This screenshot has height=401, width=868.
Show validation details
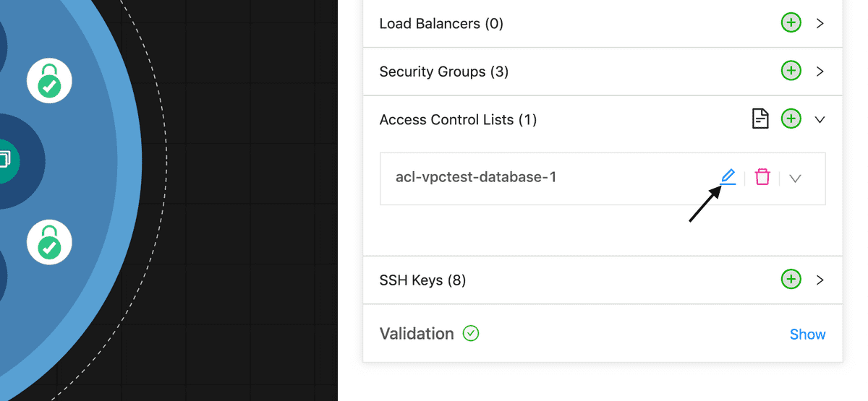click(807, 334)
